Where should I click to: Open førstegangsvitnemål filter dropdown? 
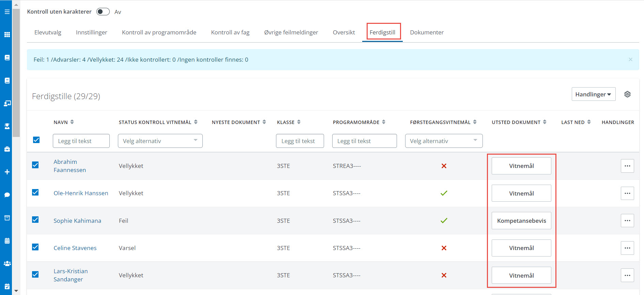[x=444, y=141]
